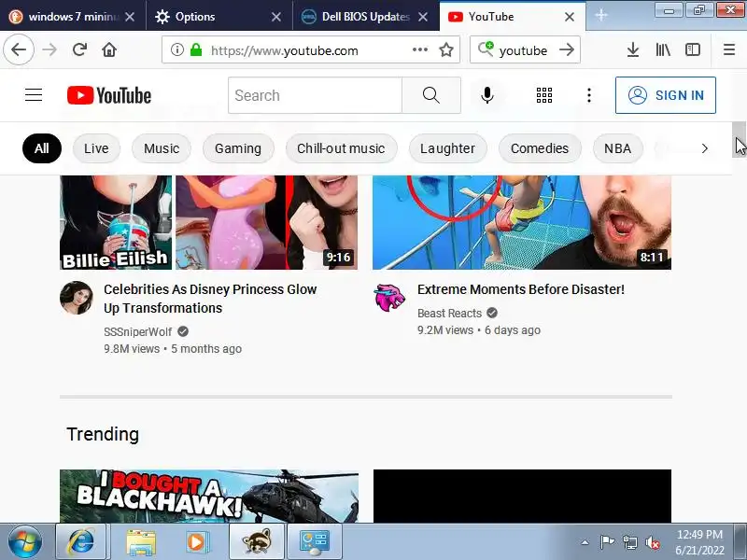
Task: Select the Chill-out music chip
Action: point(341,148)
